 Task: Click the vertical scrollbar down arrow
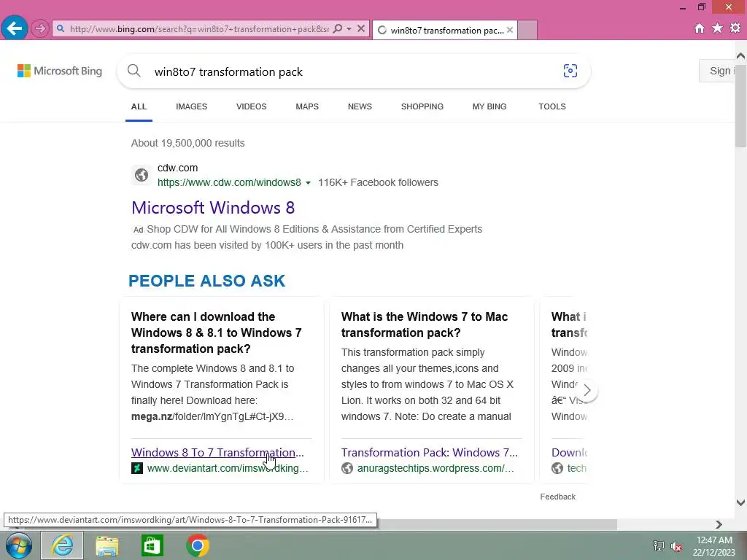pyautogui.click(x=741, y=502)
